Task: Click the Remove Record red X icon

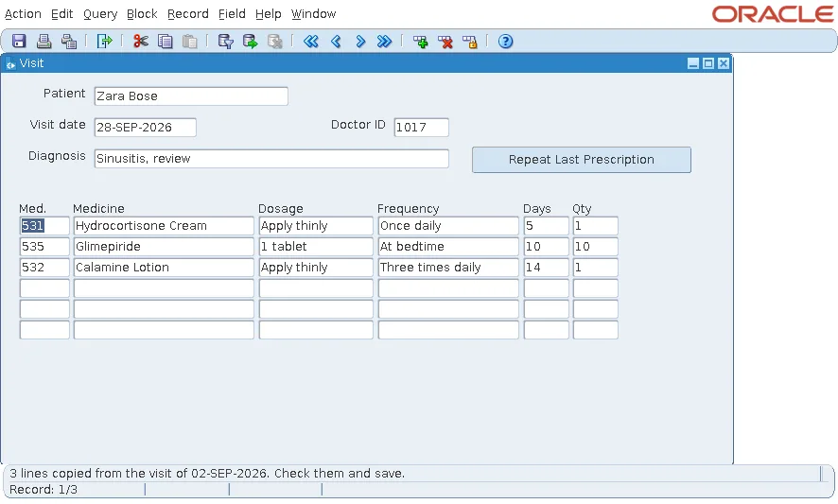Action: click(x=445, y=42)
